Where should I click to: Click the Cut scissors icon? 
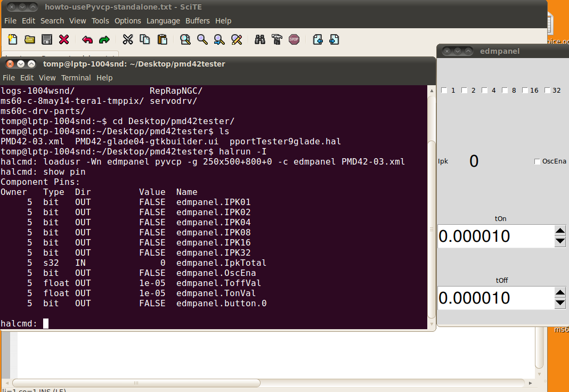(x=128, y=39)
